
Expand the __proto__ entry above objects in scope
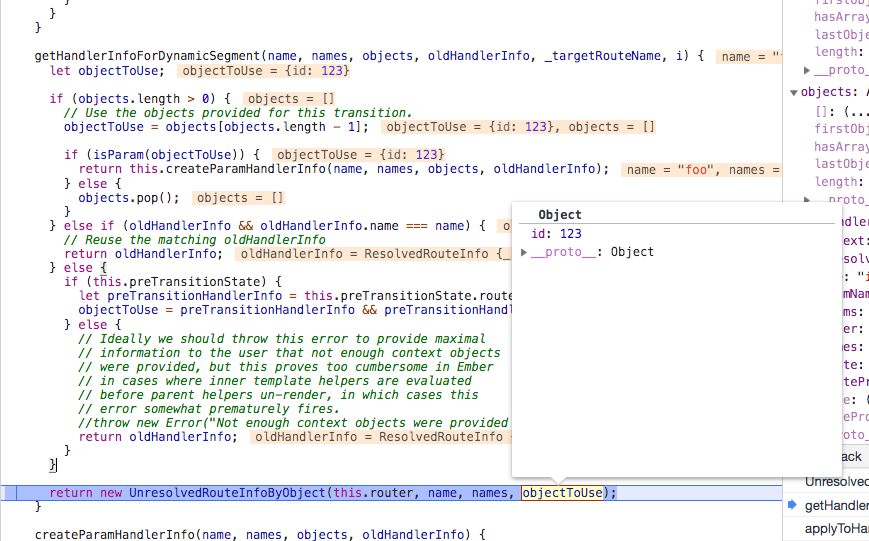(807, 70)
